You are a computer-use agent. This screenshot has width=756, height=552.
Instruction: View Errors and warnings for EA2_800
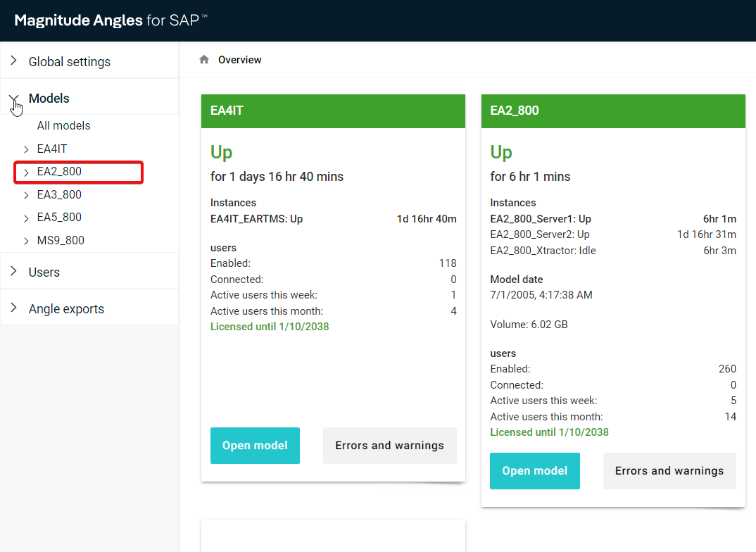point(669,471)
